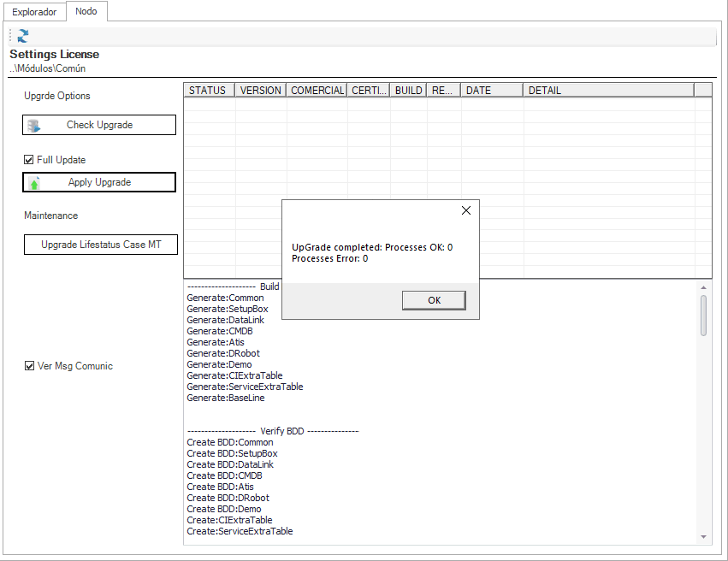Click the Create BDD:Common log line
This screenshot has width=728, height=561.
230,443
